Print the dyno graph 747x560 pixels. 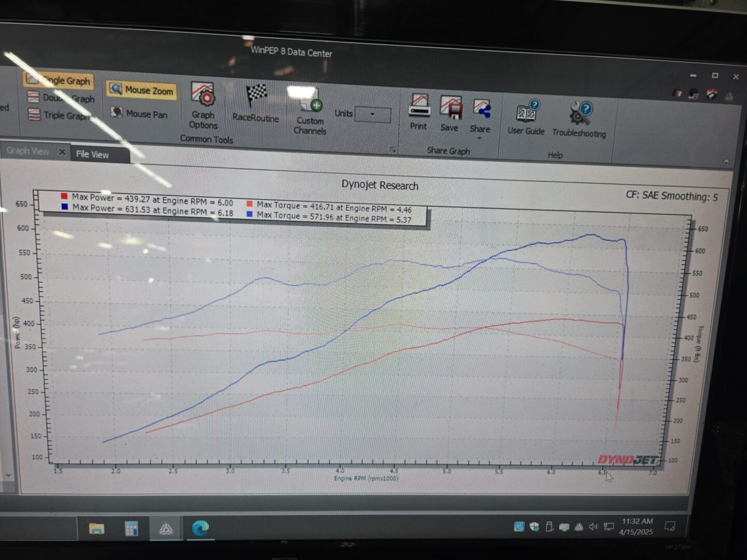coord(419,111)
